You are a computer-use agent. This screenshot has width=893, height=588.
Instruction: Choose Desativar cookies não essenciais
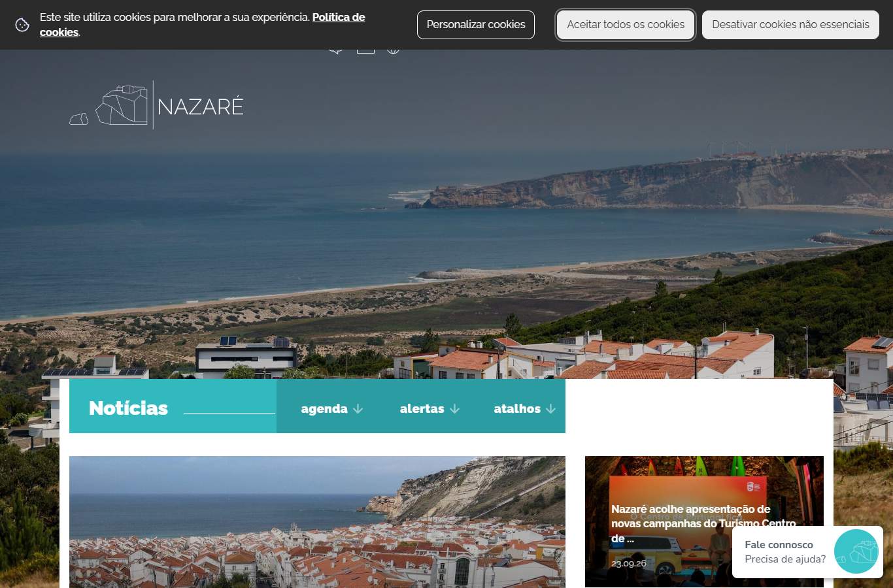[790, 25]
